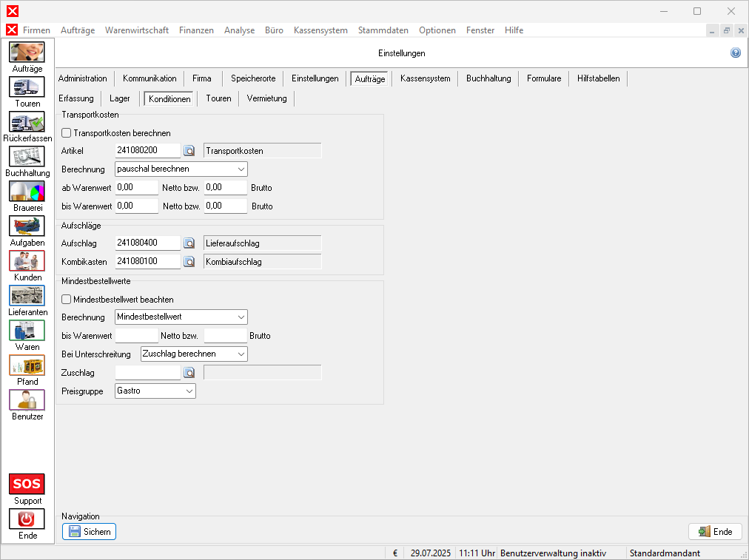Open the Warenwirtschaft menu
The width and height of the screenshot is (749, 560).
click(136, 30)
